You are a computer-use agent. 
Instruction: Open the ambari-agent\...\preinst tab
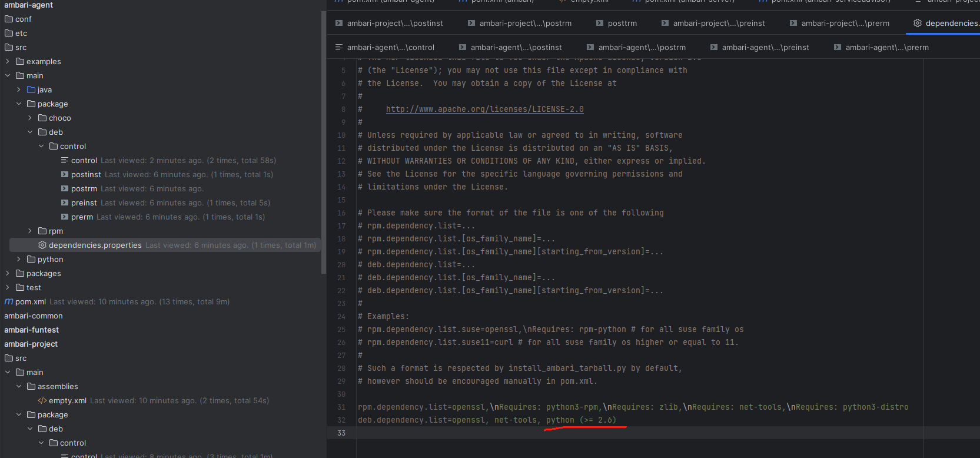(x=760, y=47)
